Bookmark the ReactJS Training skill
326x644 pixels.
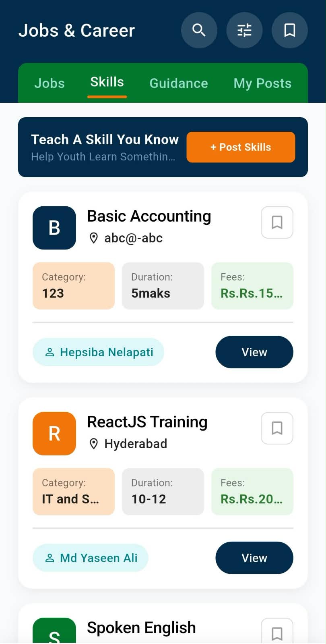click(277, 428)
